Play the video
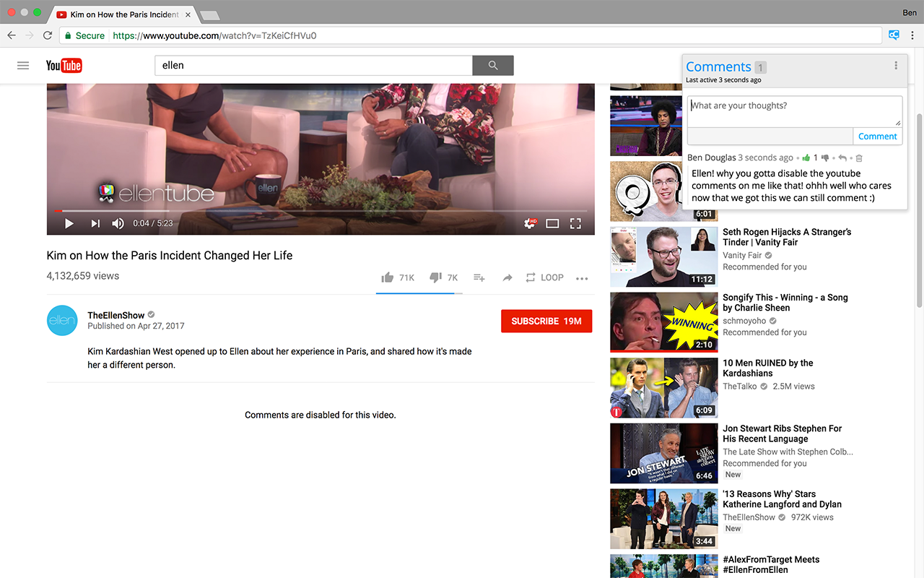The image size is (924, 578). (69, 224)
